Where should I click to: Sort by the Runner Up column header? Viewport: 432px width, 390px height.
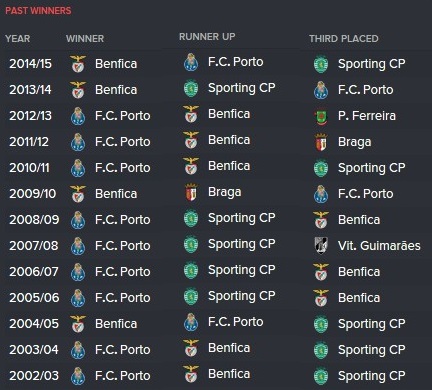(207, 36)
